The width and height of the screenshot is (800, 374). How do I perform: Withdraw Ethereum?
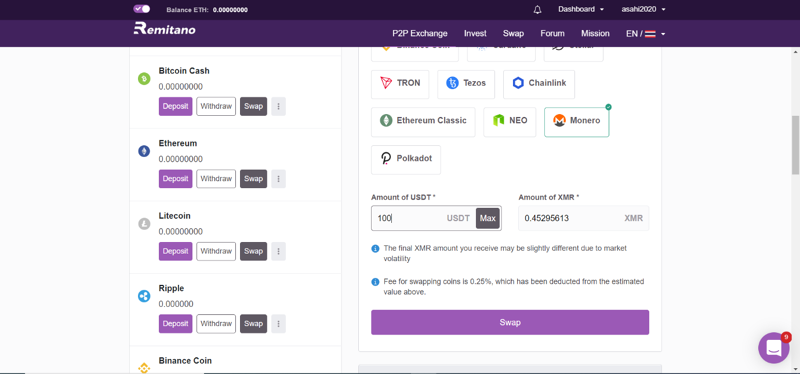click(x=216, y=179)
